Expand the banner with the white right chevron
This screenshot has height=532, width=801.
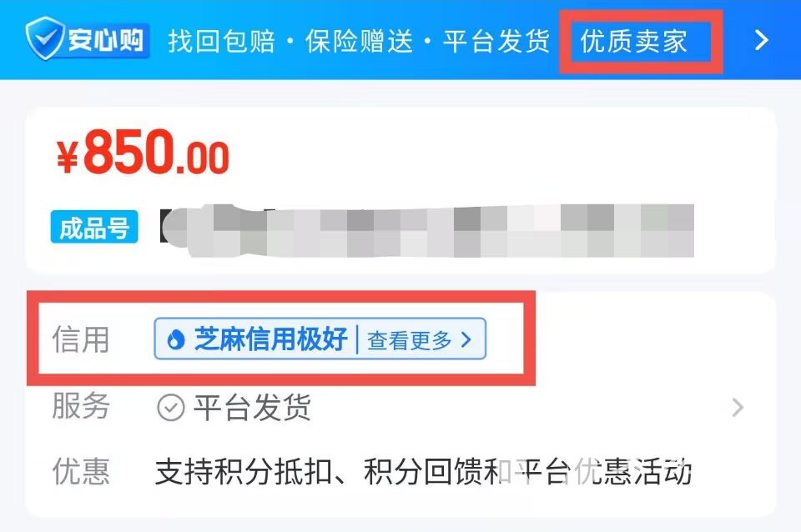pos(761,40)
